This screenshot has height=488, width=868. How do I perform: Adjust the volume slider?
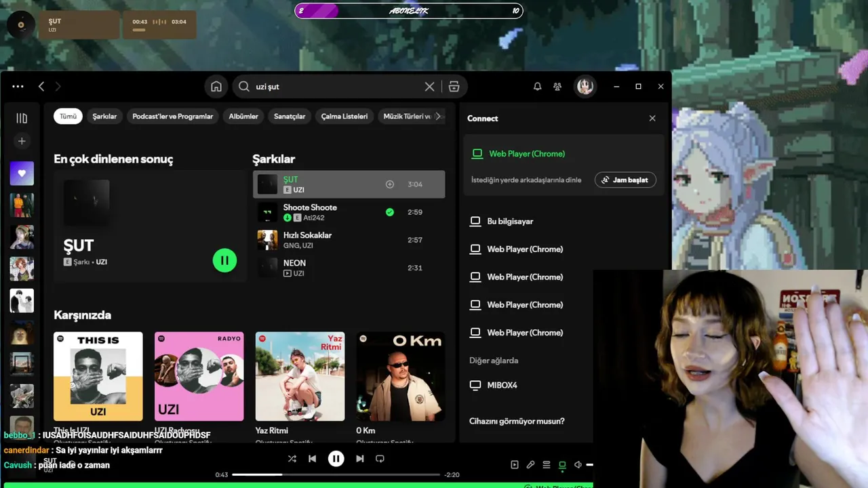point(589,465)
